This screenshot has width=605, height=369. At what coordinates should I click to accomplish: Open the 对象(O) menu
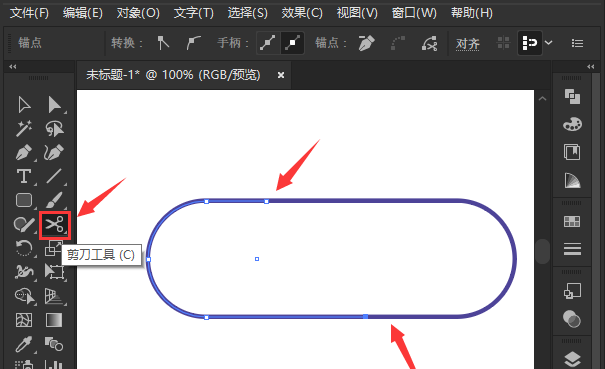[x=138, y=13]
